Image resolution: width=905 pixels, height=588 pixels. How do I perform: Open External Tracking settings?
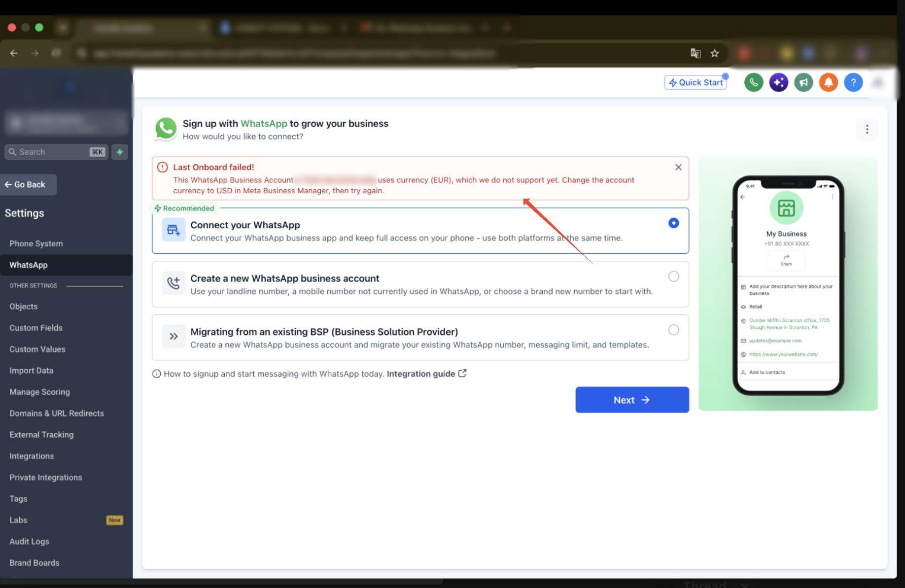[41, 435]
